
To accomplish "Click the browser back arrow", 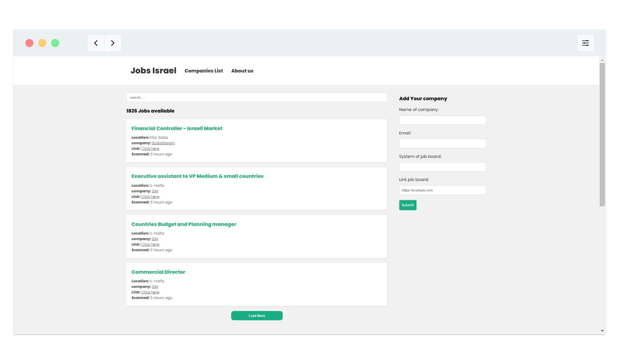I will 95,43.
